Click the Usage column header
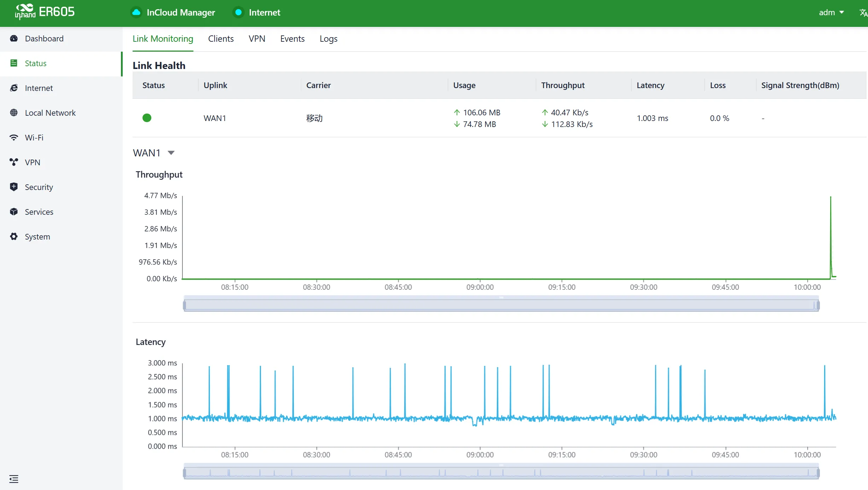The image size is (868, 490). pos(464,85)
